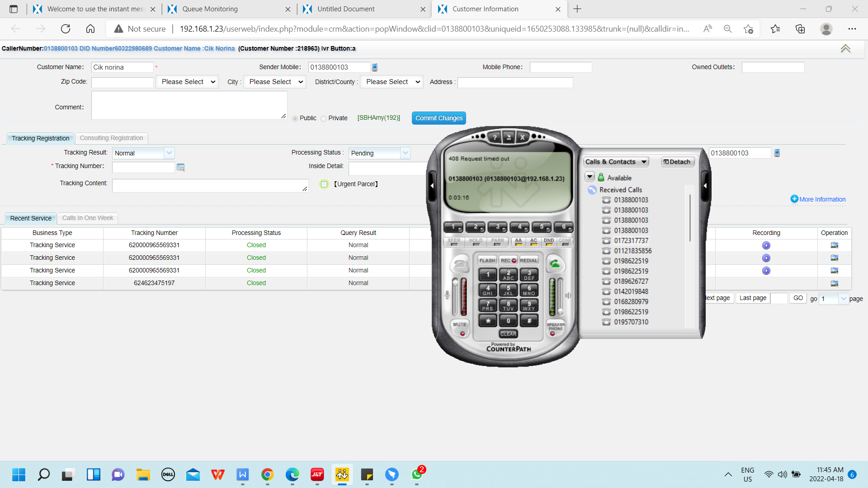Open the softphone help question mark button
This screenshot has height=488, width=868.
495,137
